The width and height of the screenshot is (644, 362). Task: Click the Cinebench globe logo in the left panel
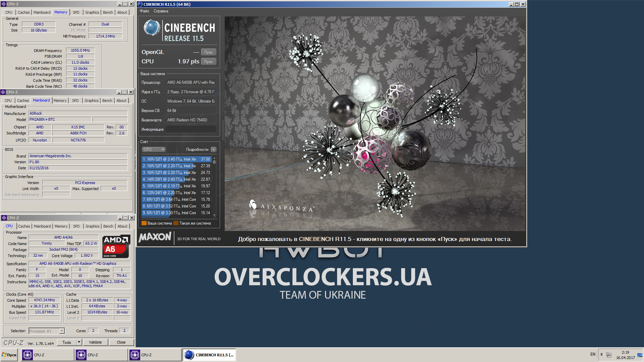pyautogui.click(x=152, y=27)
